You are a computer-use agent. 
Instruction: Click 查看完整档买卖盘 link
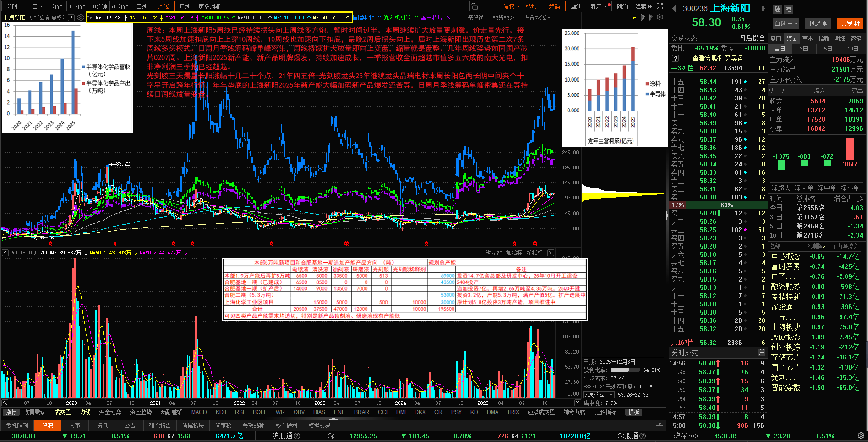coord(718,58)
